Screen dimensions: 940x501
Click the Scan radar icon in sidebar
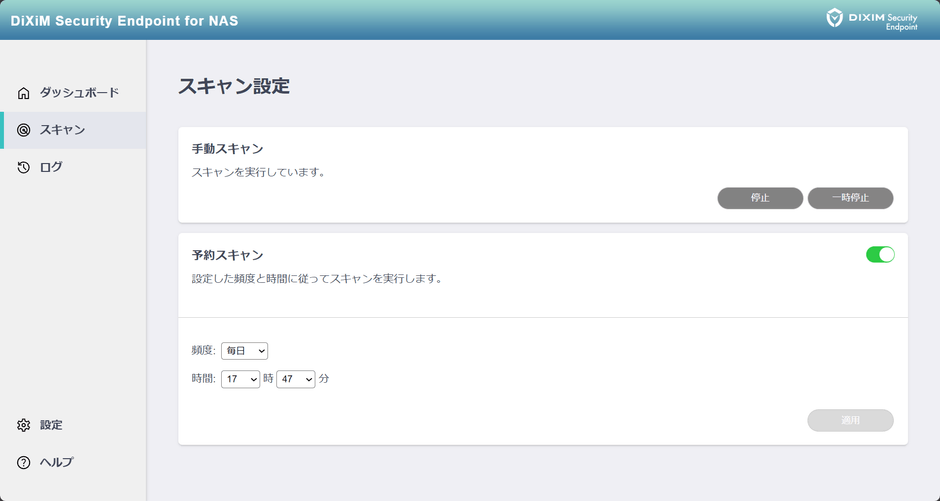coord(23,130)
